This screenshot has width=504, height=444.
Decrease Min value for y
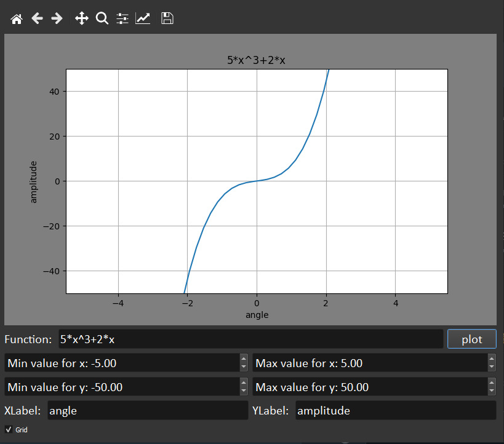click(x=244, y=391)
